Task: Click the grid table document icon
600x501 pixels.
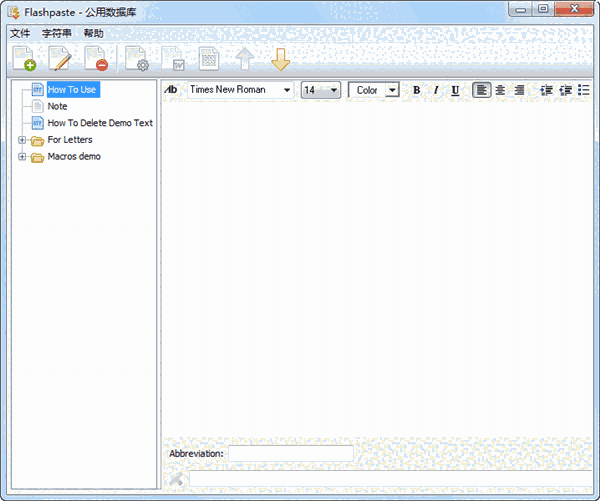Action: click(x=209, y=59)
